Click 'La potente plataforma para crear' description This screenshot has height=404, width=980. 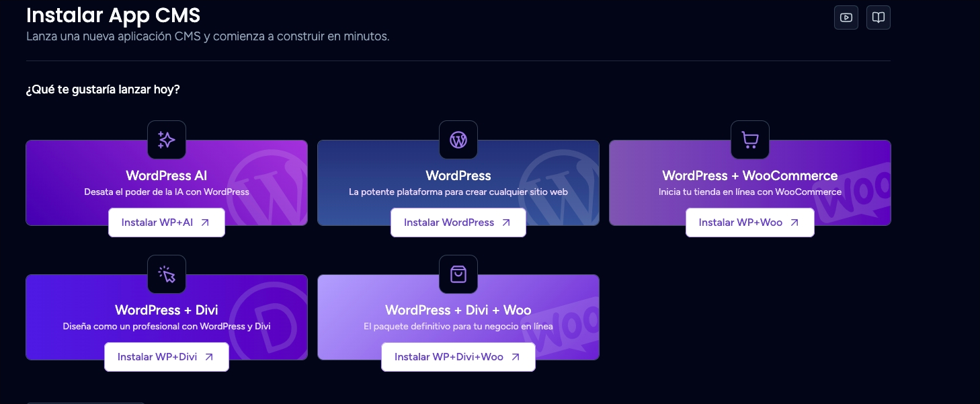coord(458,192)
